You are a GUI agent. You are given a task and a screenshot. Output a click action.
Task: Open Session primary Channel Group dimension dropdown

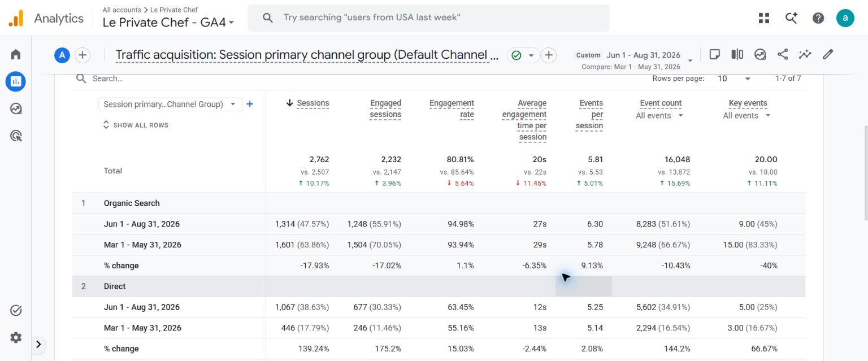[x=170, y=104]
